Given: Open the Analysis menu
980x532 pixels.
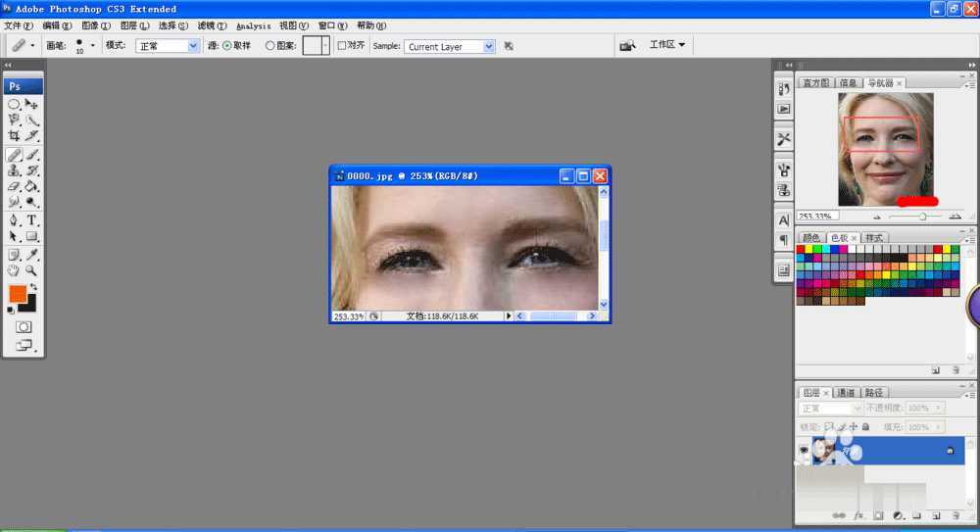Looking at the screenshot, I should coord(253,26).
